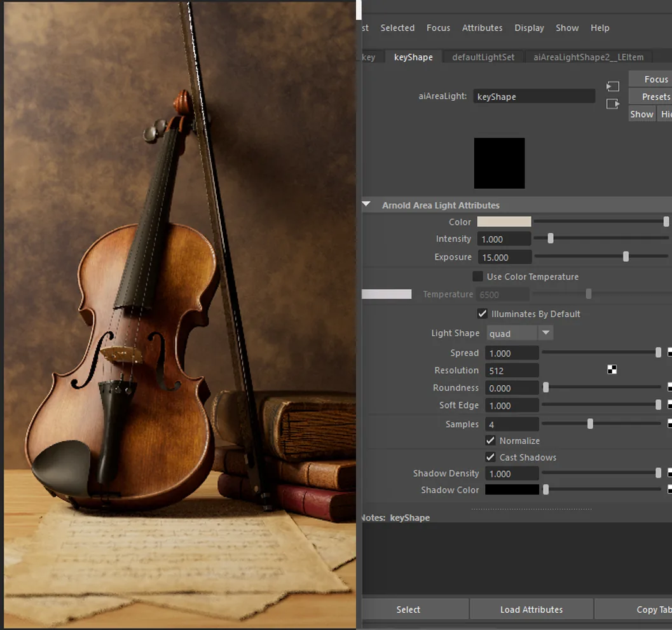Click the Hide button next to Show
The image size is (672, 630).
click(665, 114)
